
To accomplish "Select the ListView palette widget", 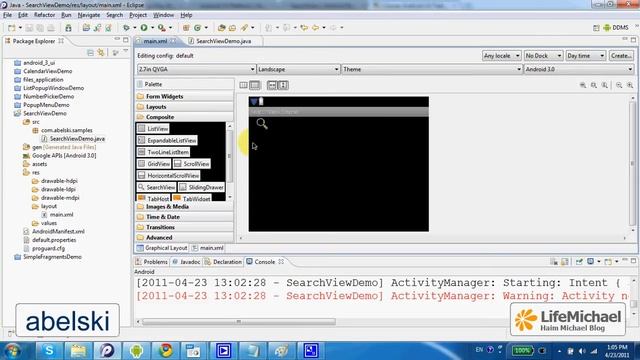I will tap(153, 129).
